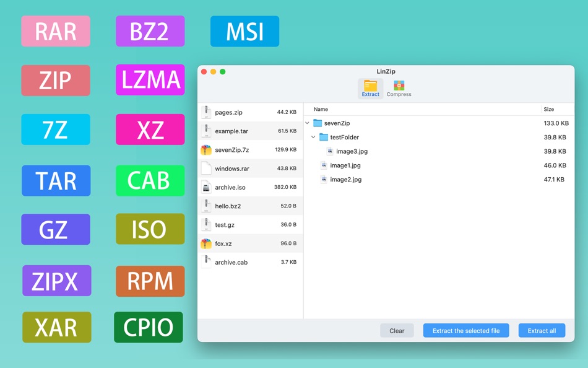Select fox.xz file name in list
Image resolution: width=588 pixels, height=368 pixels.
[223, 243]
